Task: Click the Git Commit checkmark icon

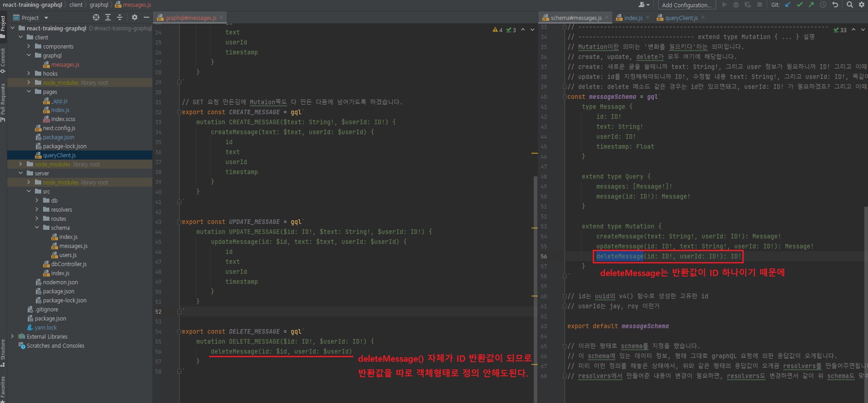Action: click(800, 5)
